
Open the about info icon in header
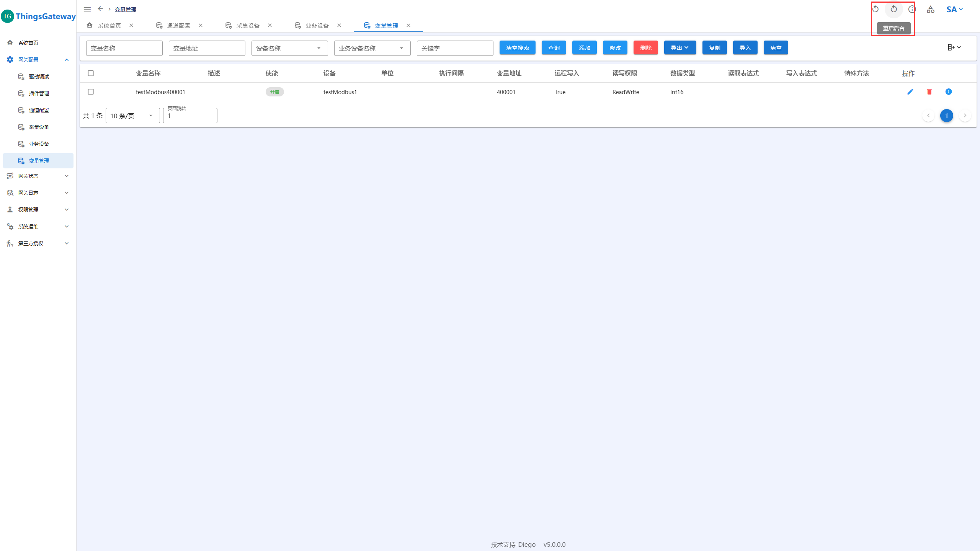click(912, 9)
